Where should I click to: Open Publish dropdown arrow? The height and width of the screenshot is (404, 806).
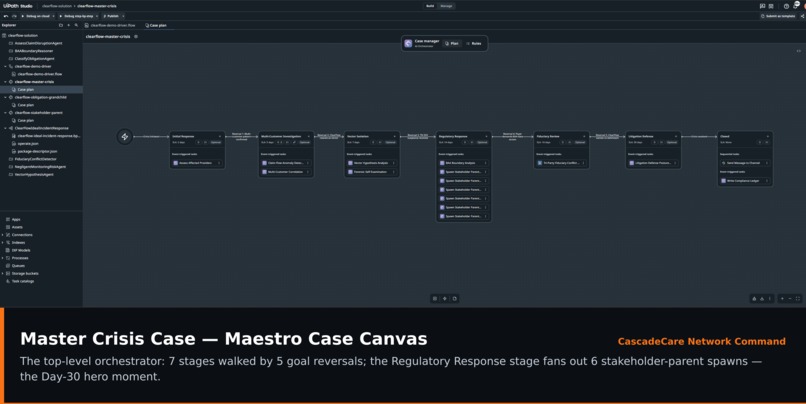click(x=123, y=16)
